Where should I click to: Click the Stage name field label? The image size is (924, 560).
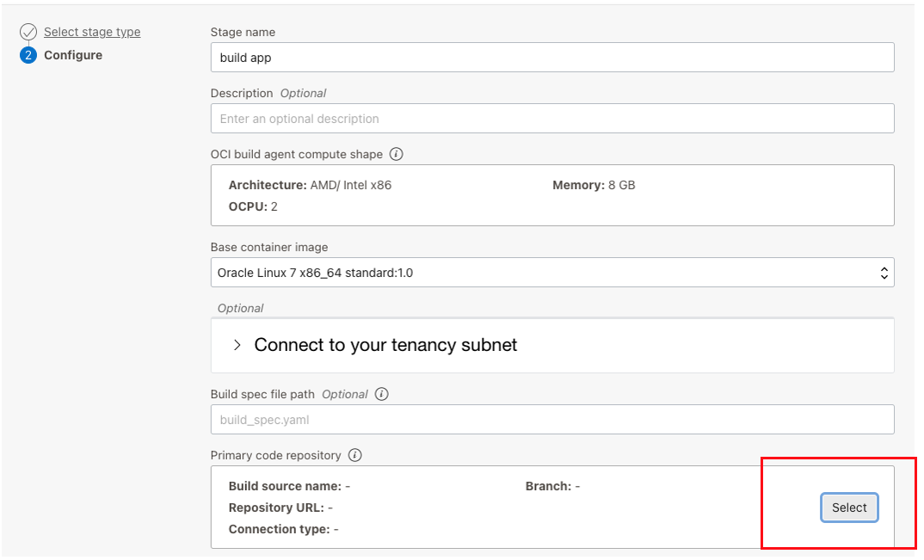243,32
